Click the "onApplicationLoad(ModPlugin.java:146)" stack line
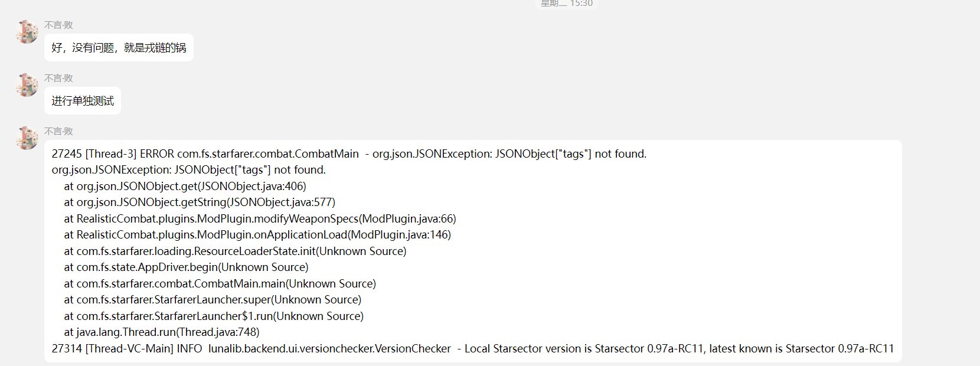 click(257, 235)
